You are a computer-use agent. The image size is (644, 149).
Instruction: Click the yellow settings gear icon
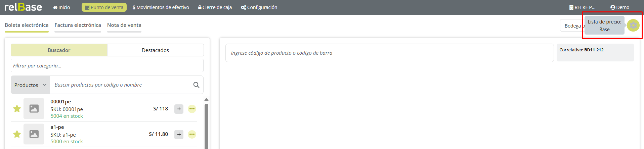(x=633, y=25)
